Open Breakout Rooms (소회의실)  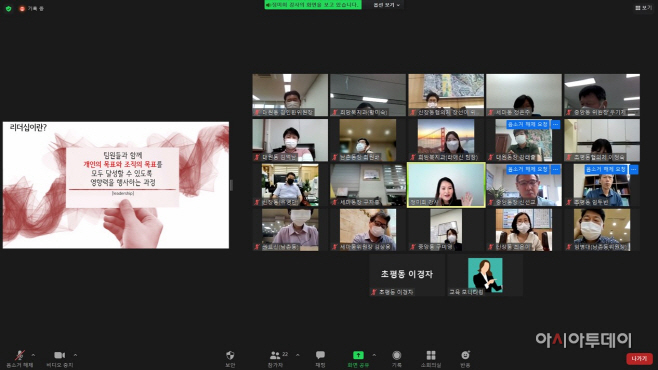431,359
